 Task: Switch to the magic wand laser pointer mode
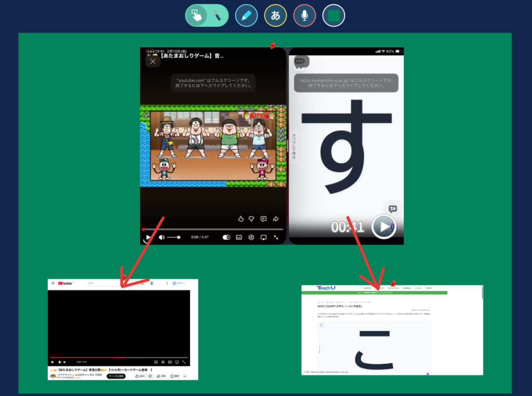pyautogui.click(x=217, y=16)
